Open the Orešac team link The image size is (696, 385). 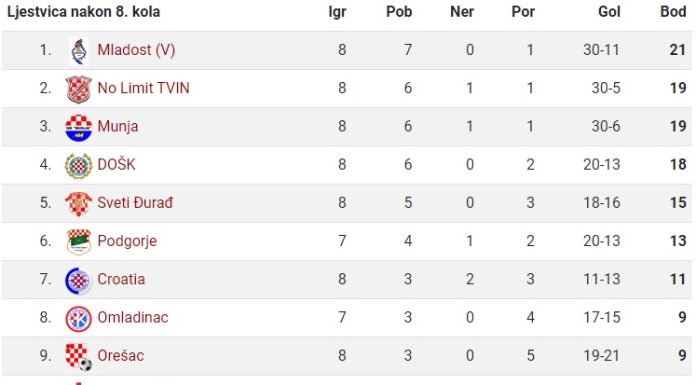pos(121,356)
